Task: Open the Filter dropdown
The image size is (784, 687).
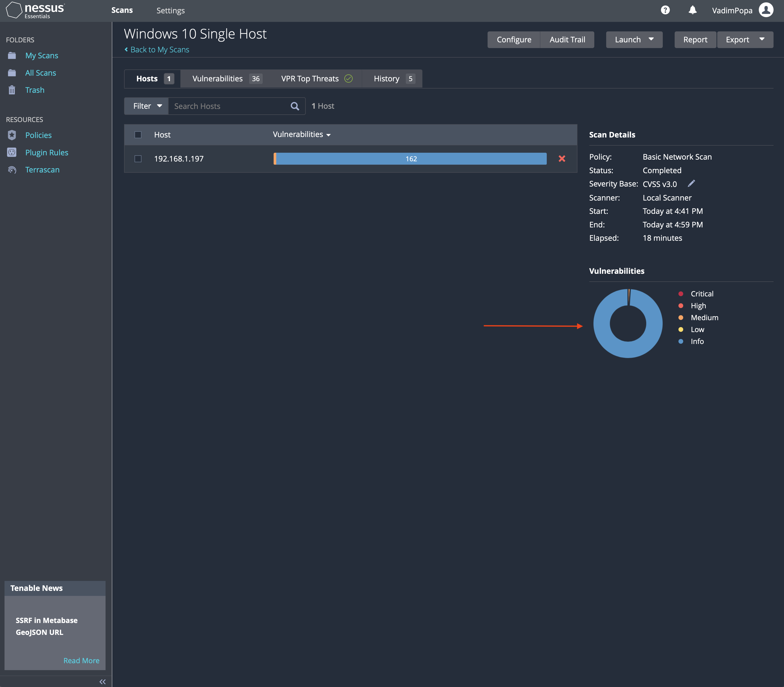Action: [x=147, y=106]
